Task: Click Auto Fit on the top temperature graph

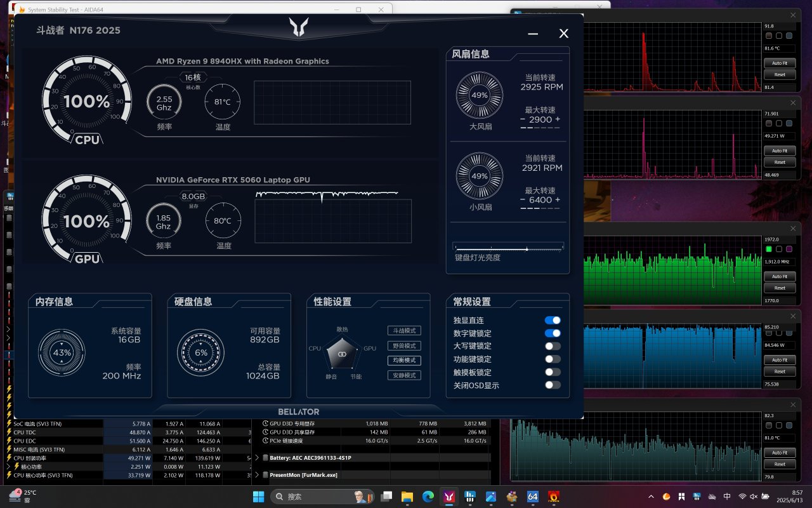Action: pos(780,63)
